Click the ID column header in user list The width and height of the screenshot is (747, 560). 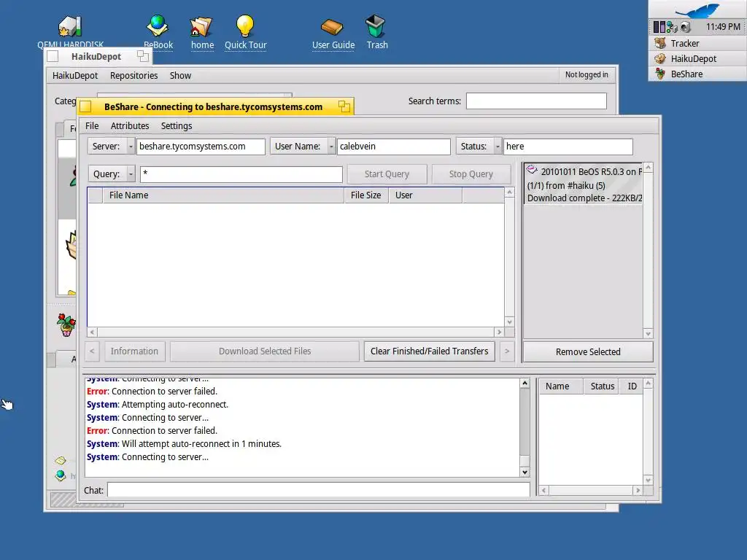click(x=632, y=386)
